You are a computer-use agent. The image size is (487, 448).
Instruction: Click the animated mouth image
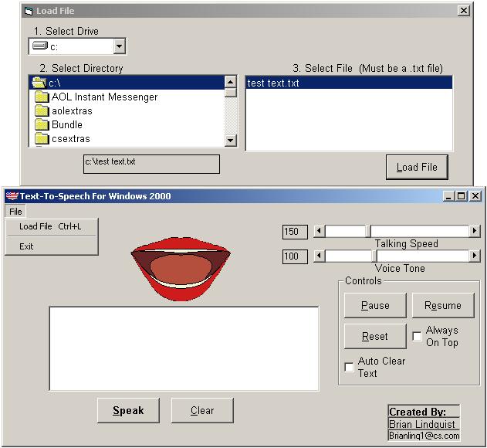[x=181, y=268]
